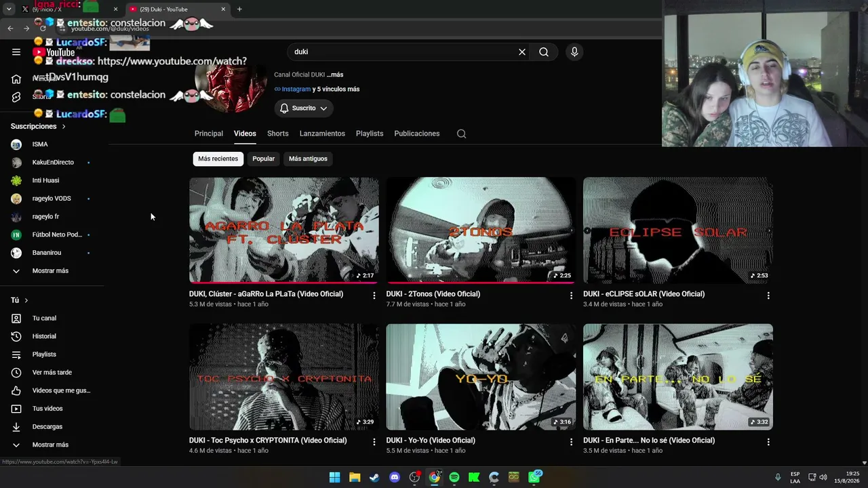Switch to the Principal channel tab
The width and height of the screenshot is (868, 488).
(209, 134)
